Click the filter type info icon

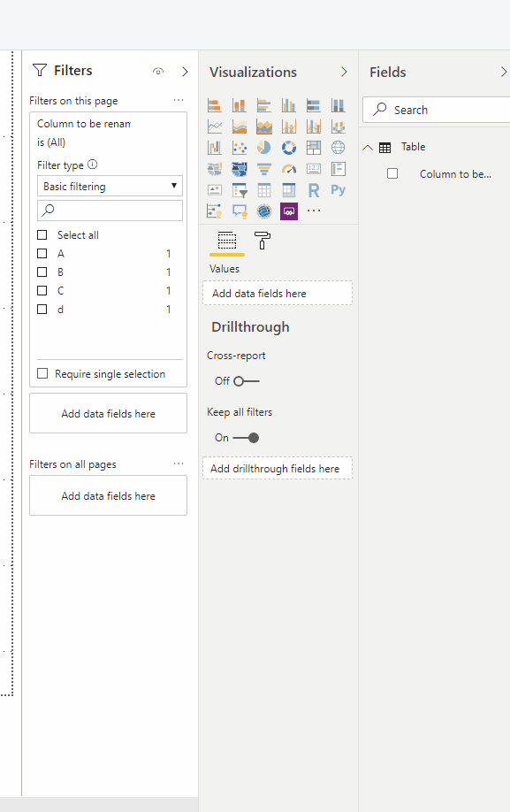coord(93,165)
